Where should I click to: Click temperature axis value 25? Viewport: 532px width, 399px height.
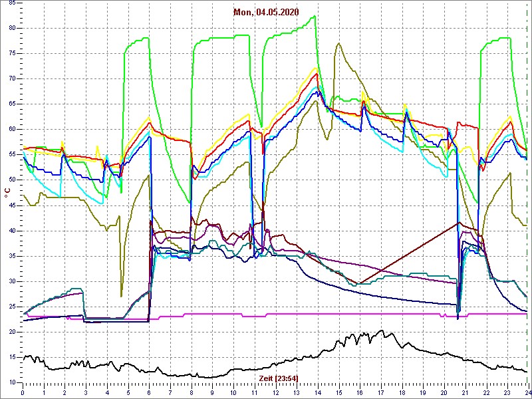tap(11, 307)
